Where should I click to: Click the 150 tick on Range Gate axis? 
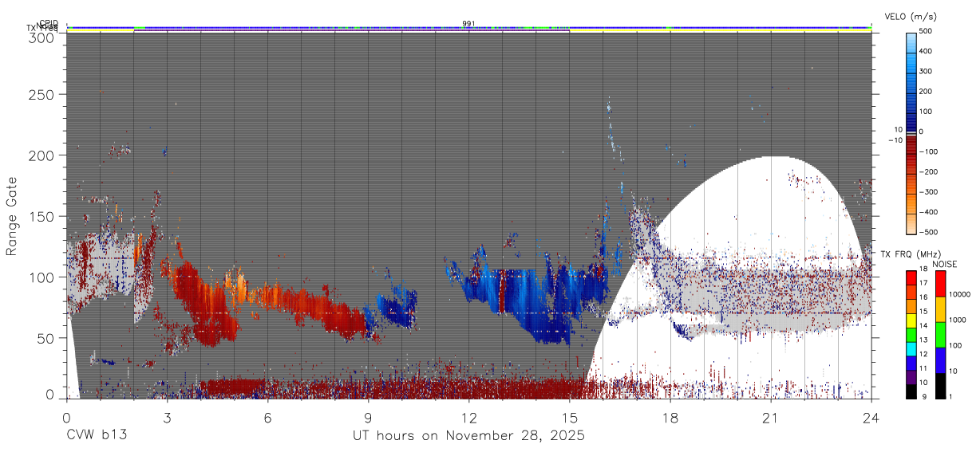(41, 216)
